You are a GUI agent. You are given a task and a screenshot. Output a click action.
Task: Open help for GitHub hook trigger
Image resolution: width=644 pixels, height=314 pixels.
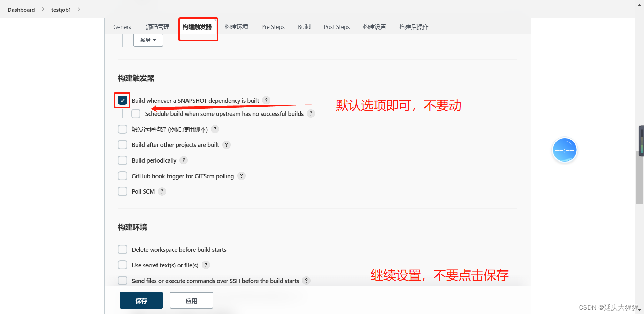241,176
